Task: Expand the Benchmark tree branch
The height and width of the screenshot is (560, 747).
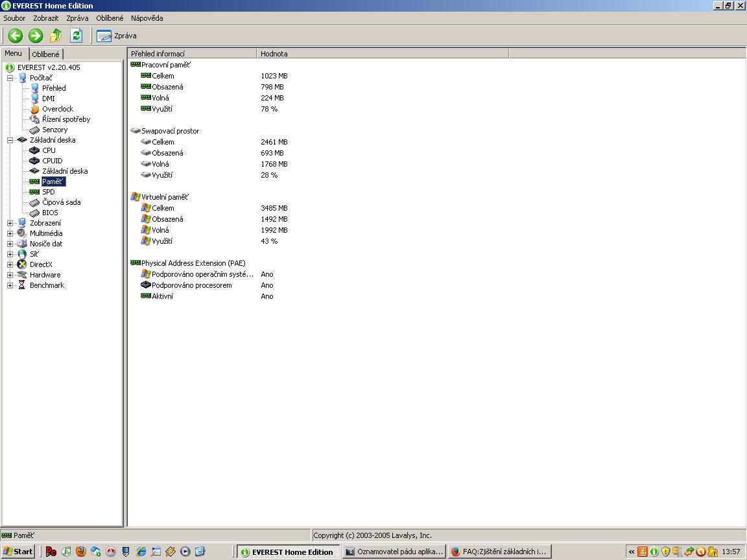Action: (x=10, y=285)
